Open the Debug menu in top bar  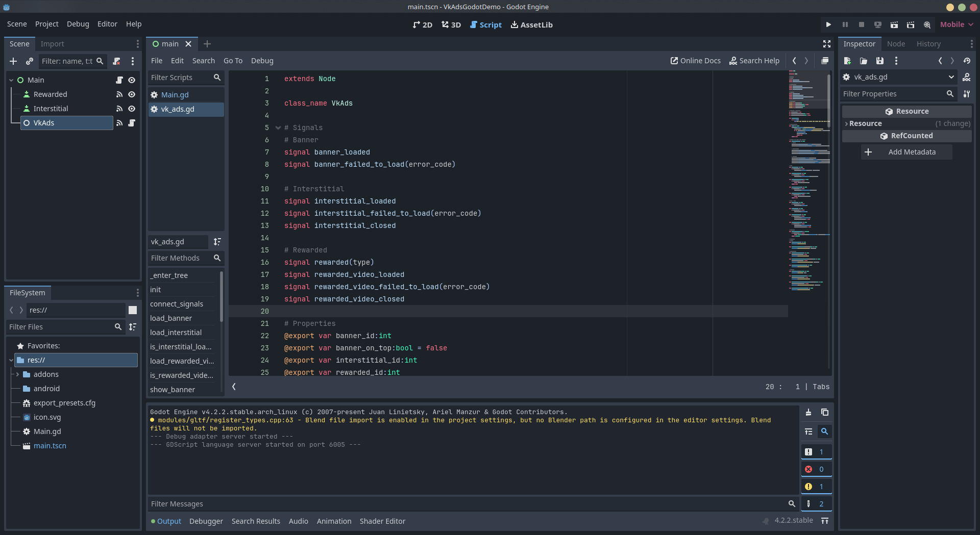click(78, 24)
